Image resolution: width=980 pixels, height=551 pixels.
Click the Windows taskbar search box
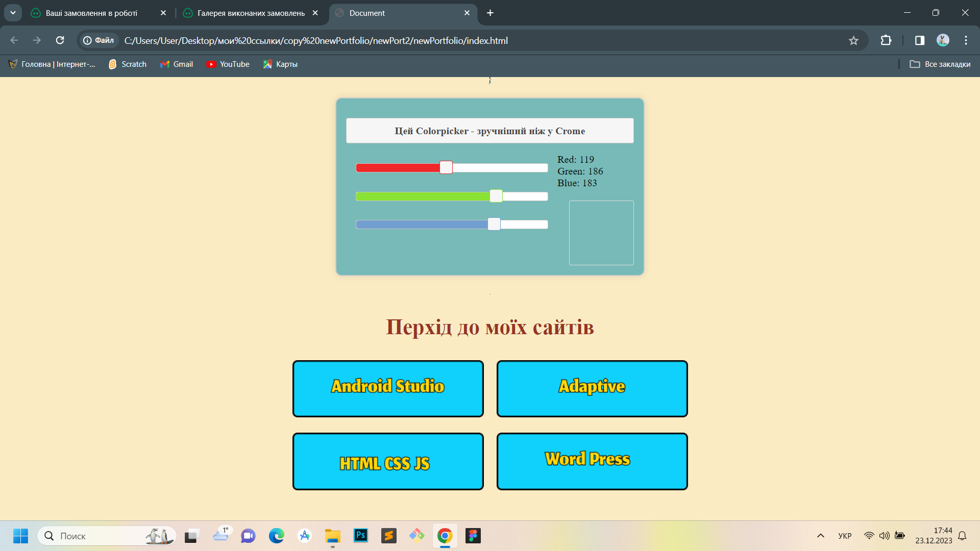pos(107,536)
